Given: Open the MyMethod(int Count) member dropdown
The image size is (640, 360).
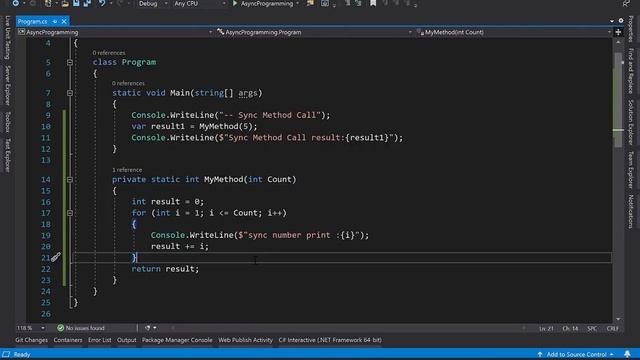Looking at the screenshot, I should click(513, 32).
